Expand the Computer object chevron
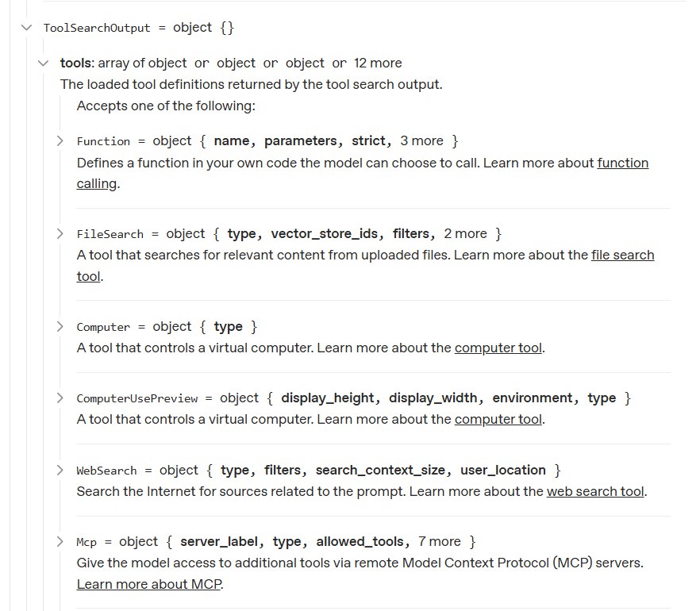The height and width of the screenshot is (611, 700). [60, 326]
